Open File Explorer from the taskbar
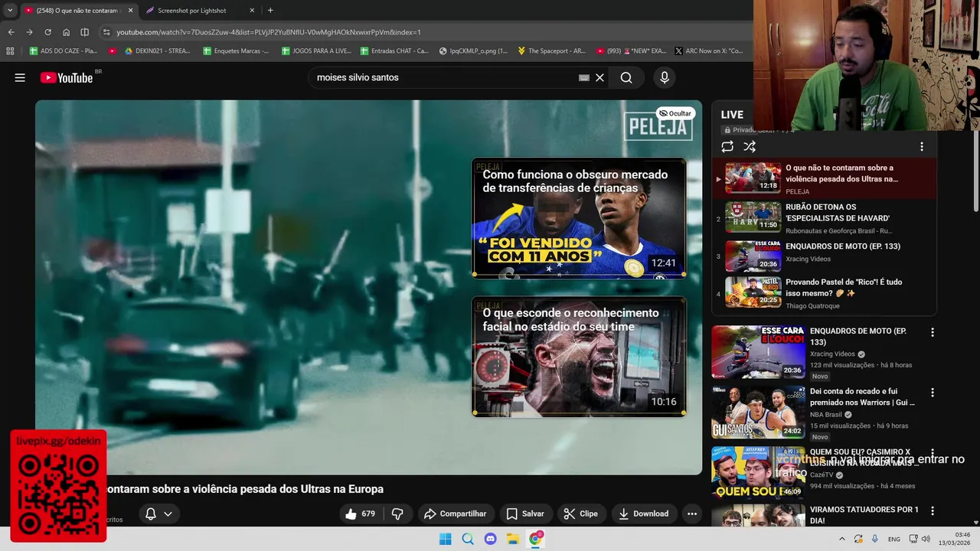Viewport: 980px width, 551px height. (513, 539)
